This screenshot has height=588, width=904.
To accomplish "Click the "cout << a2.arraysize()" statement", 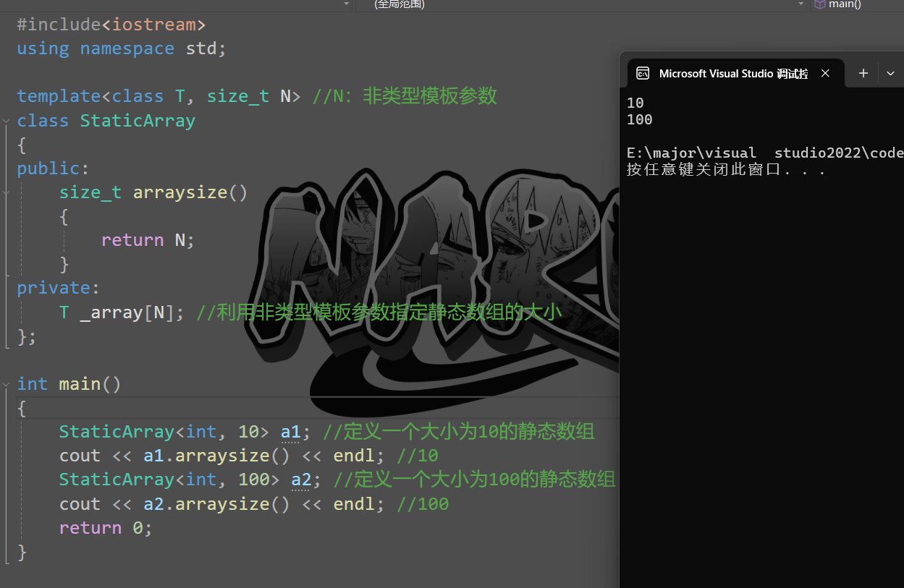I will tap(174, 503).
